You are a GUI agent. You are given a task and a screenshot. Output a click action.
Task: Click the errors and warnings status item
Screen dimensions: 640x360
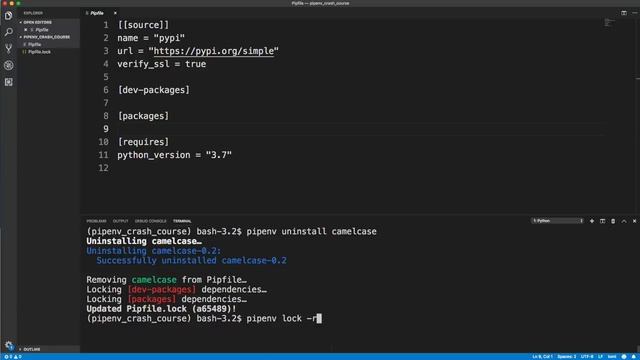click(13, 357)
